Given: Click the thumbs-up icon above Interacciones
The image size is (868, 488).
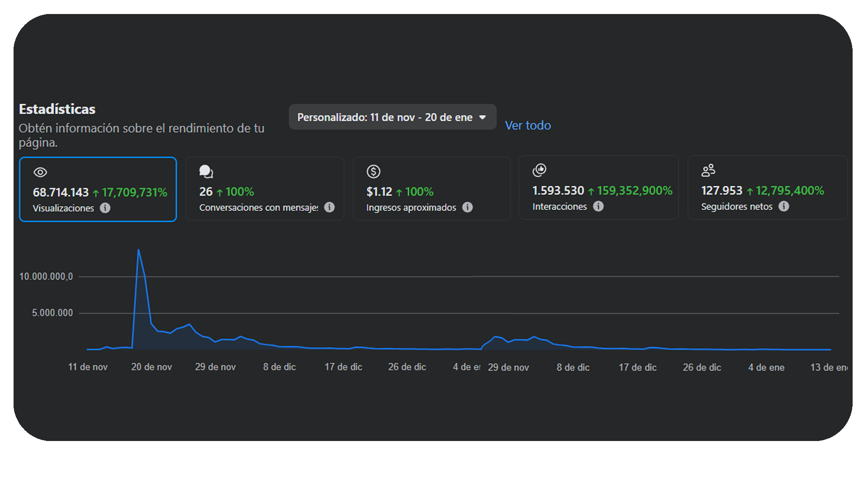Looking at the screenshot, I should [540, 170].
